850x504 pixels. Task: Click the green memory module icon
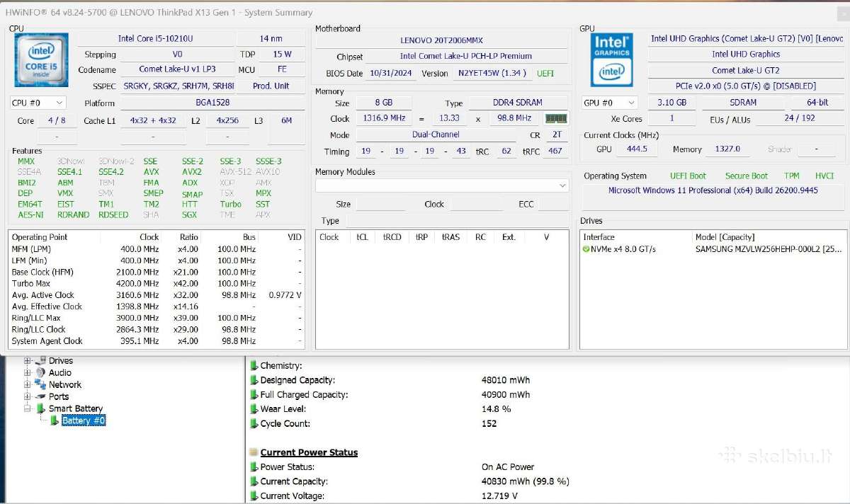[x=557, y=119]
